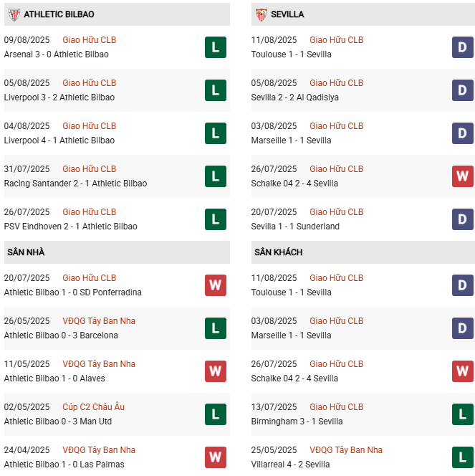The height and width of the screenshot is (476, 475).
Task: Click the red W badge for Schalke 04 match under Sevilla form
Action: coord(463,176)
